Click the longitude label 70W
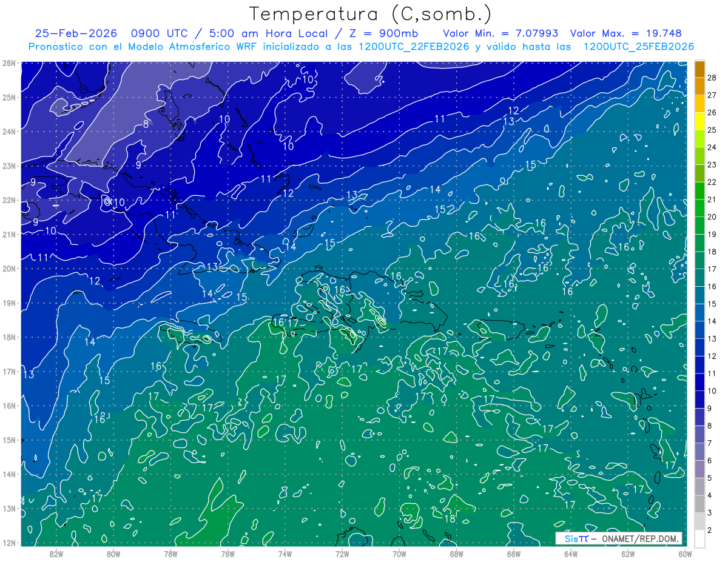The image size is (728, 562). pyautogui.click(x=399, y=554)
